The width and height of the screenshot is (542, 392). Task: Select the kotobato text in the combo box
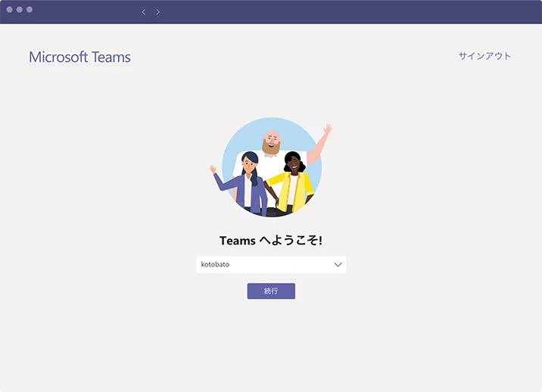[215, 265]
